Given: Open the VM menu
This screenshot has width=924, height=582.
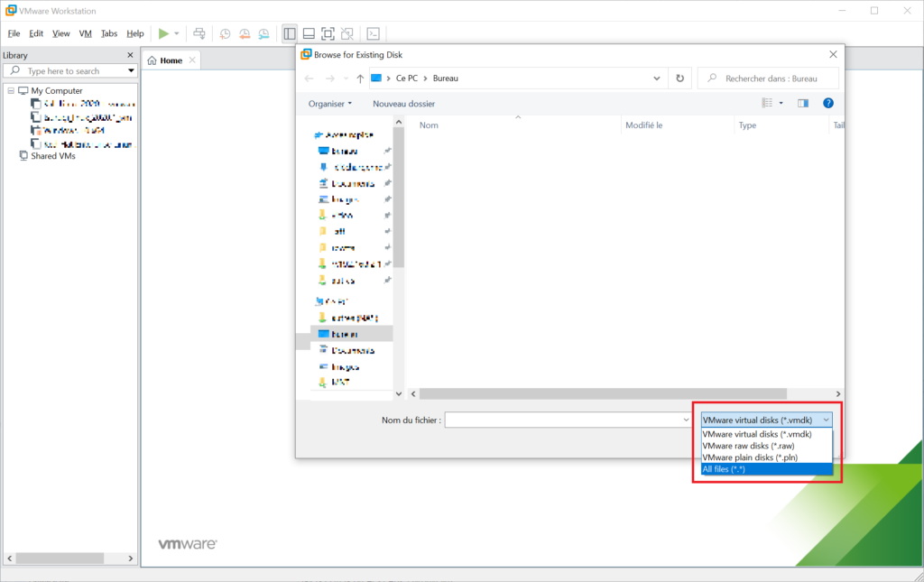Looking at the screenshot, I should [86, 33].
